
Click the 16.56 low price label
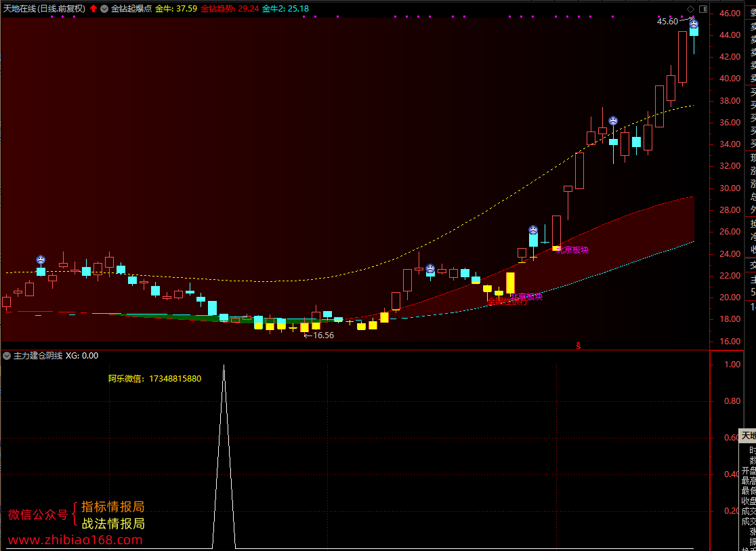323,335
